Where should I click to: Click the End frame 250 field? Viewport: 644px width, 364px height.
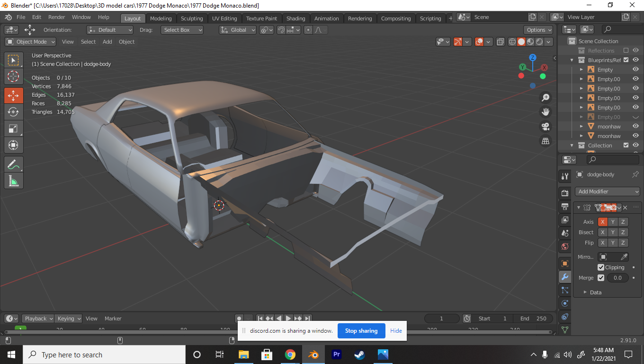coord(533,318)
